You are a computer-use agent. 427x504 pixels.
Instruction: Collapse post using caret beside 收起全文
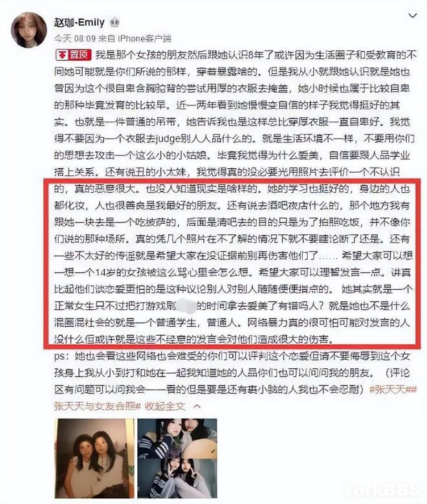[197, 406]
